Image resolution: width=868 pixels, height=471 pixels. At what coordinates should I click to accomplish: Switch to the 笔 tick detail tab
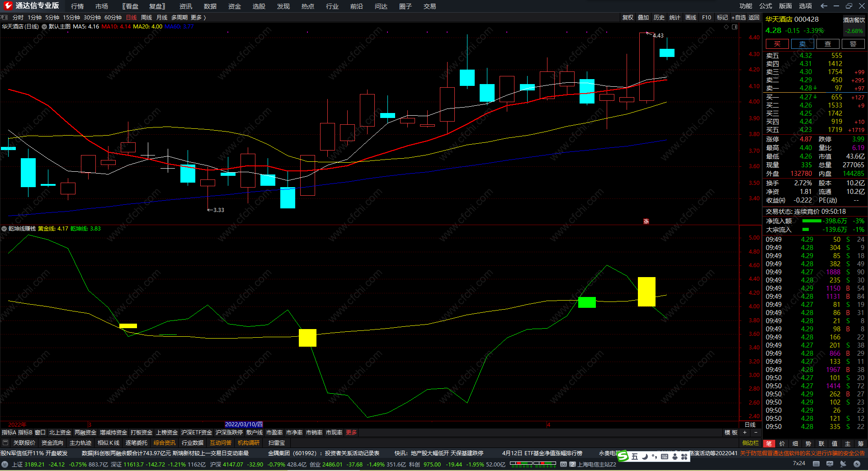click(x=769, y=443)
